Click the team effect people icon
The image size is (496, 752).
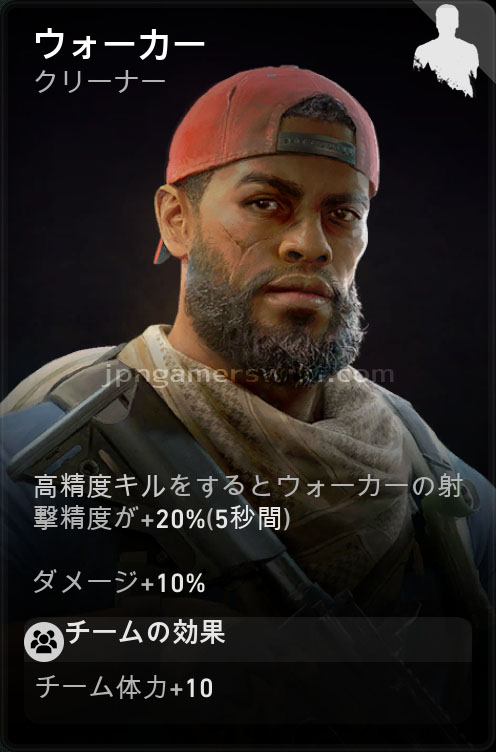(x=44, y=642)
